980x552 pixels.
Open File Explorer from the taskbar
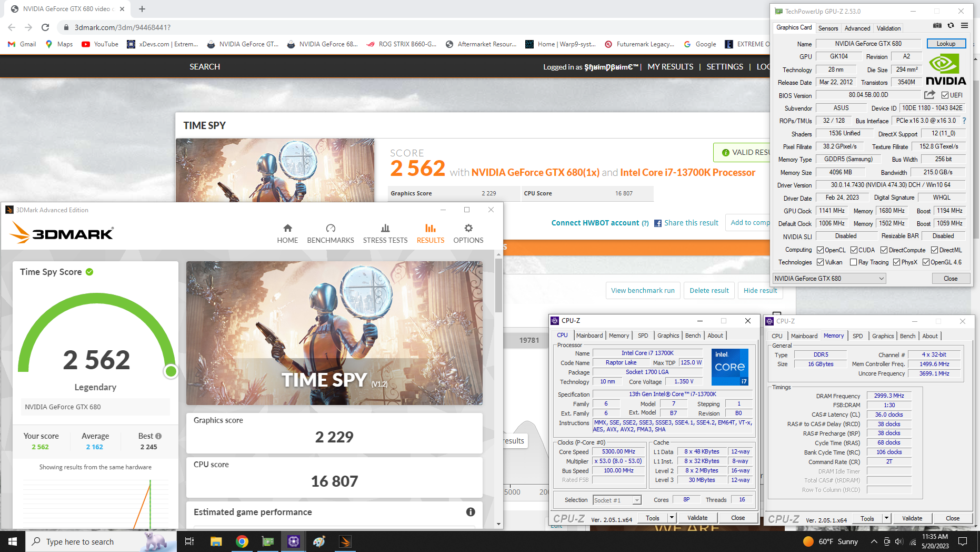point(216,541)
